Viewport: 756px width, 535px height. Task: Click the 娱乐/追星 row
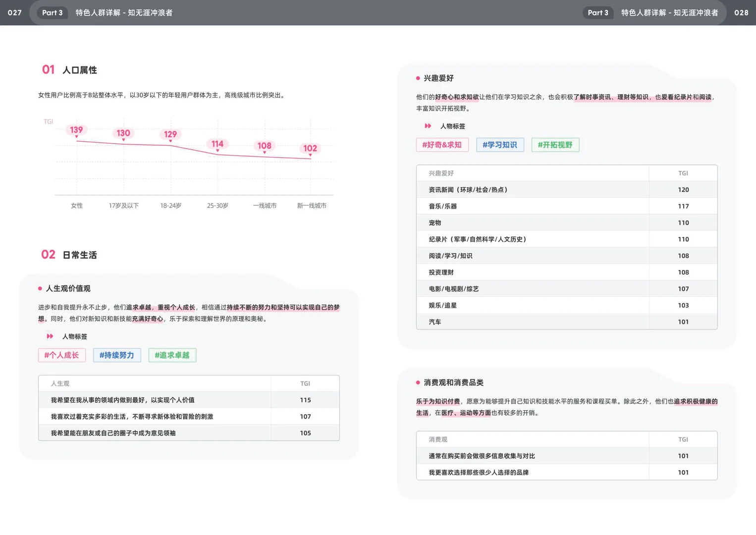point(567,305)
